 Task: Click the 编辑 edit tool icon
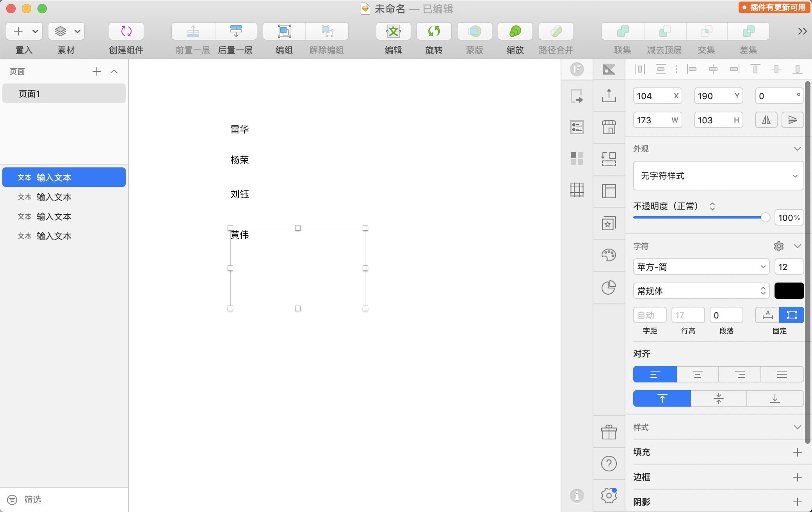394,31
